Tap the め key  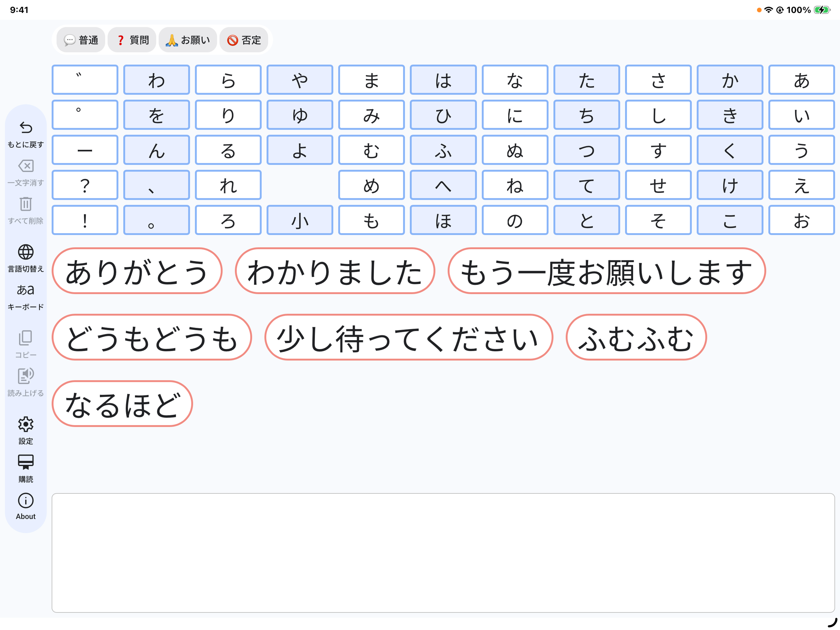coord(371,185)
